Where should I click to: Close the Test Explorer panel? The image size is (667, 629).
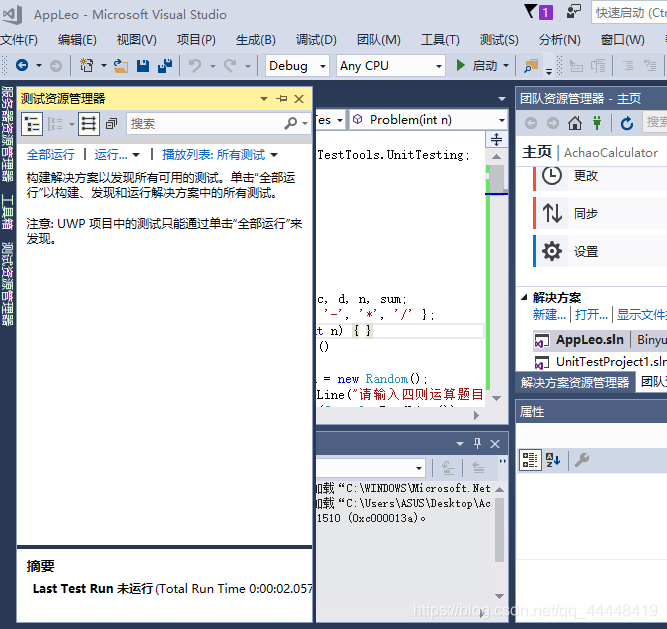point(299,99)
